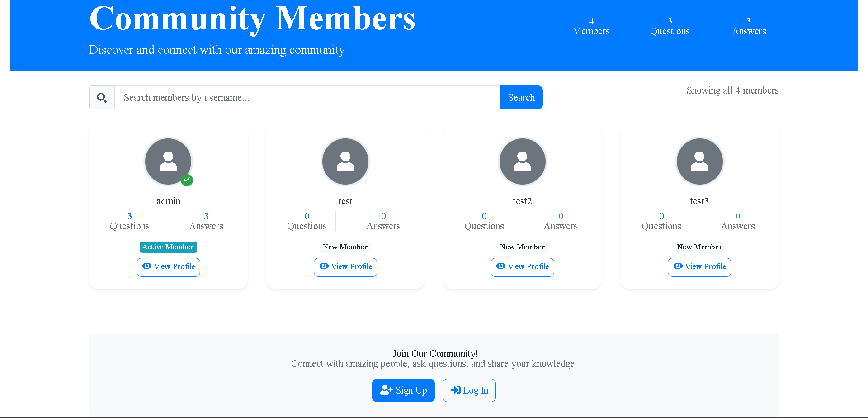Screen dimensions: 868x418
Task: Click the New Member badge under test2
Action: click(x=522, y=247)
